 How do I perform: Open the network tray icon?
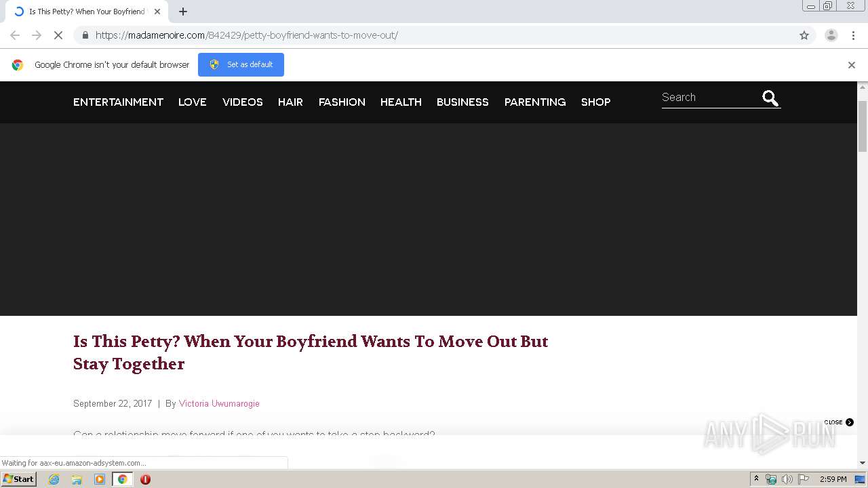[771, 479]
